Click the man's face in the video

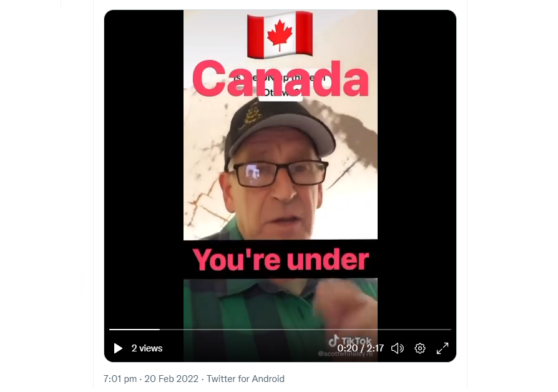pyautogui.click(x=274, y=192)
